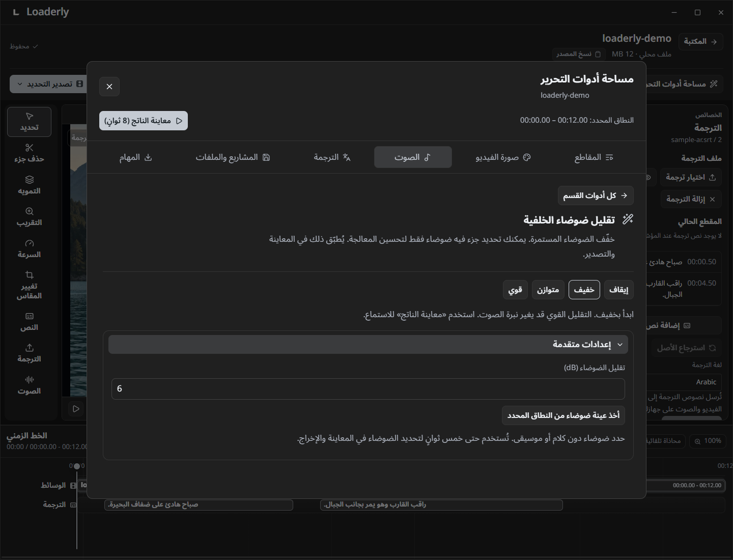Select the الترجمة tool in left sidebar

[29, 353]
